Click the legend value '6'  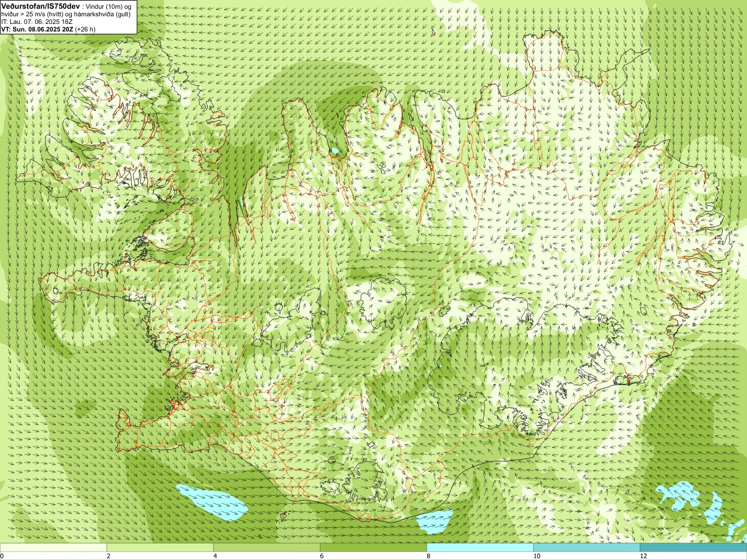322,556
